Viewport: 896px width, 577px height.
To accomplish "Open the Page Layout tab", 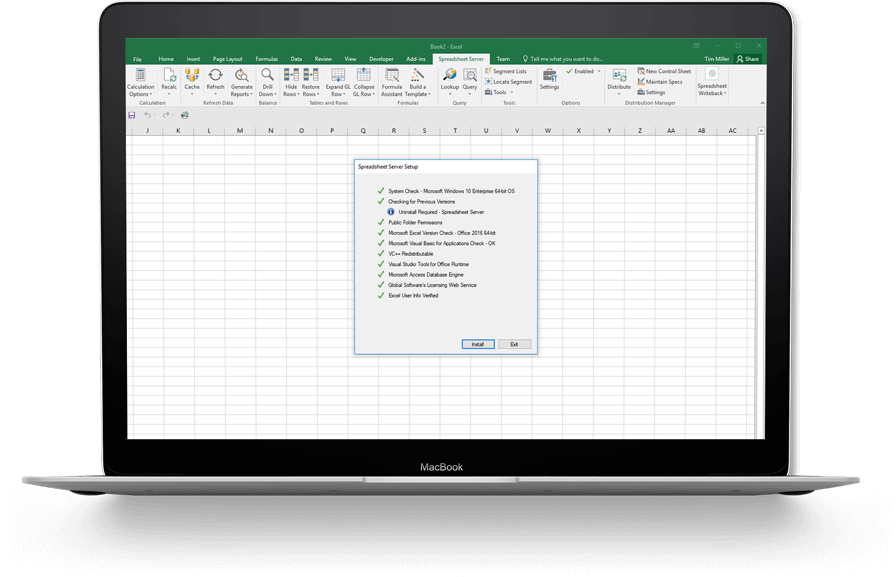I will 227,59.
